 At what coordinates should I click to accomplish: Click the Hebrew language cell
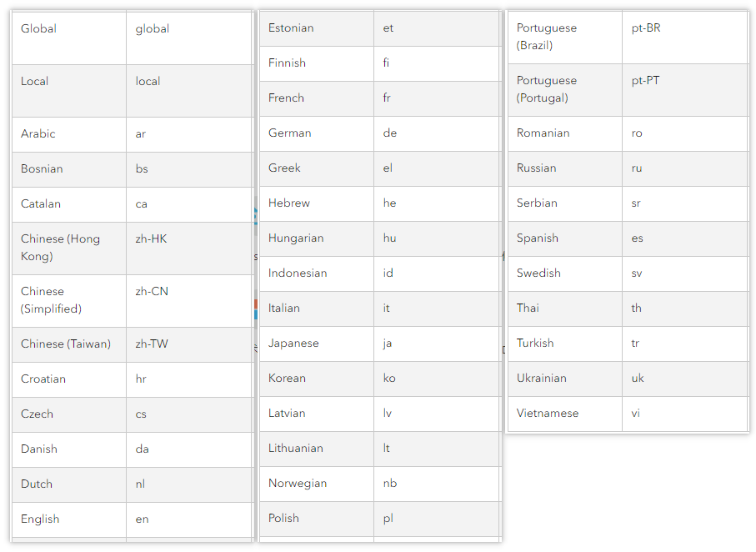point(289,203)
